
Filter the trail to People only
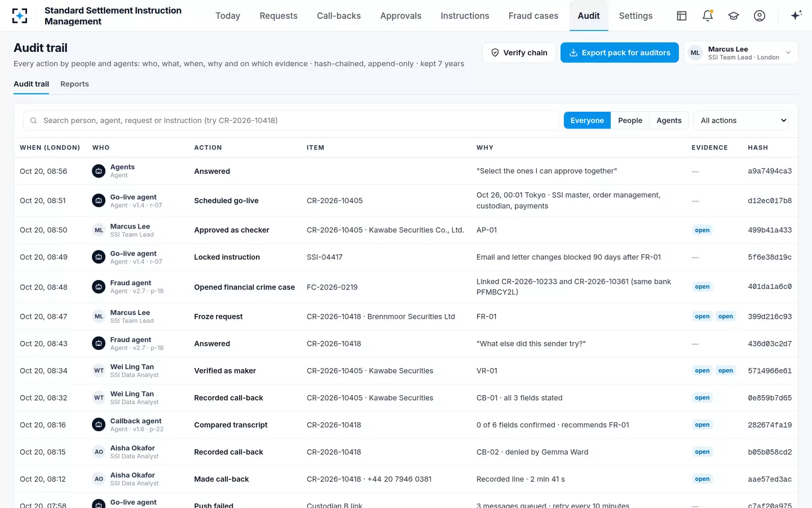(630, 120)
